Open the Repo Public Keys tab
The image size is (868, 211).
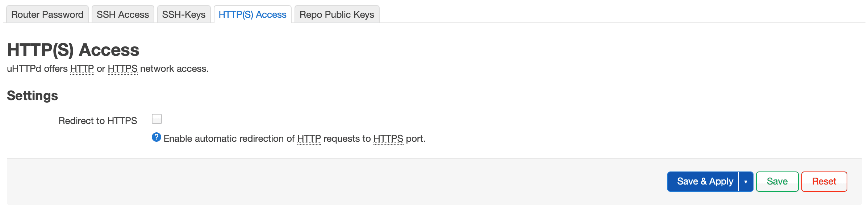(337, 15)
